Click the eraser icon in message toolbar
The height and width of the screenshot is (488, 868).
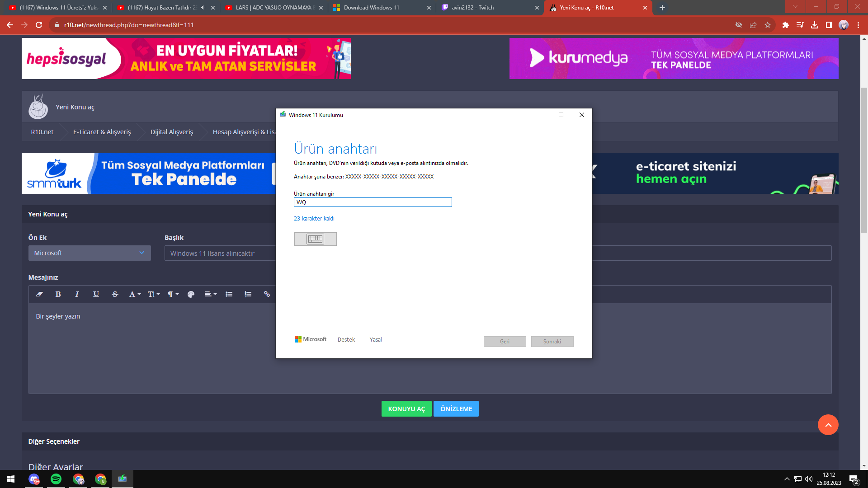[x=39, y=294]
